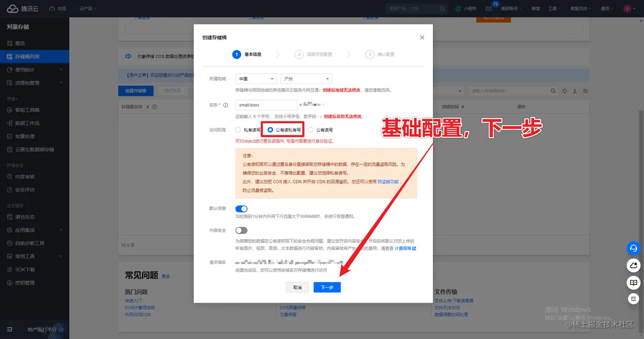Click the 取消 button
Viewport: 644px width, 339px height.
pos(297,287)
